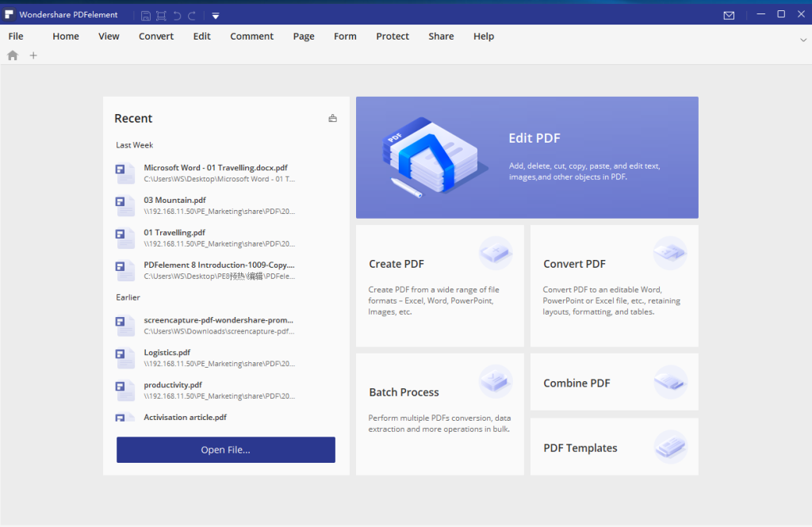Click the Edit PDF banner
This screenshot has height=527, width=812.
click(x=527, y=158)
